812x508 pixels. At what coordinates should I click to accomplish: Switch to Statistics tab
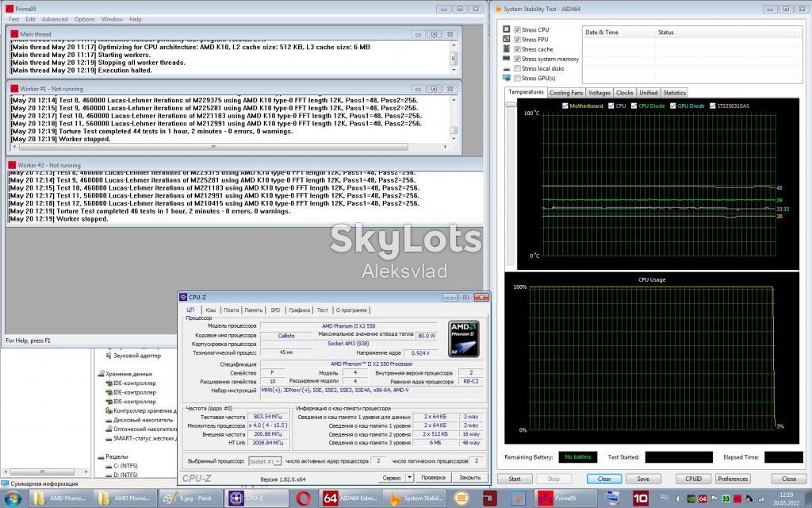point(674,93)
